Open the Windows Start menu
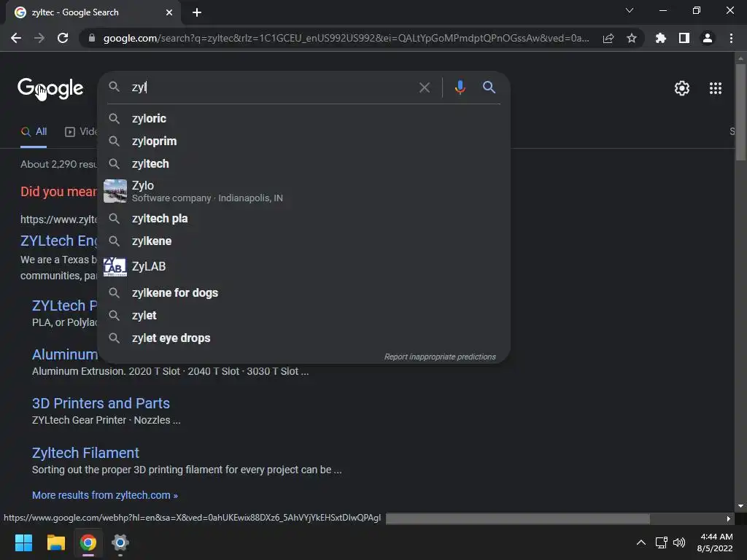747x560 pixels. 23,542
